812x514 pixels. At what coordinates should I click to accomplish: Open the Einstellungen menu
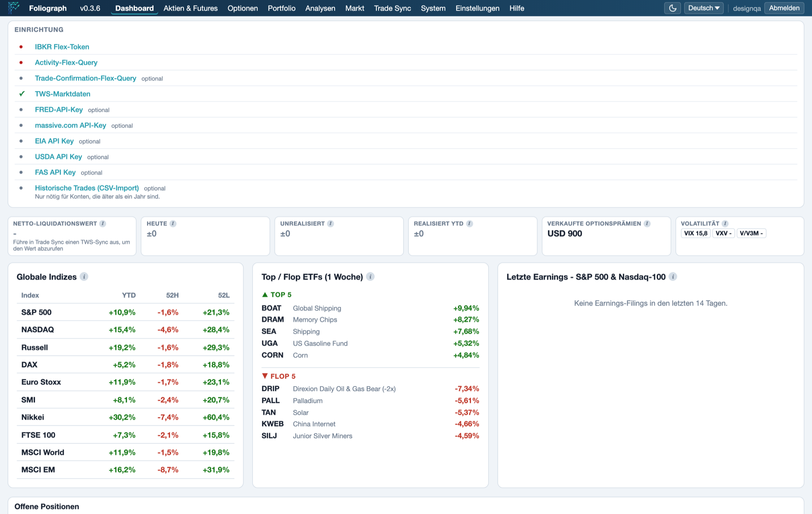pyautogui.click(x=477, y=8)
